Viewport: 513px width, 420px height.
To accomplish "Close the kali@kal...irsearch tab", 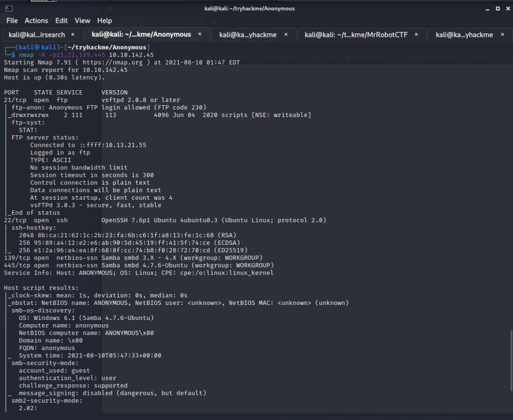I will pos(73,35).
